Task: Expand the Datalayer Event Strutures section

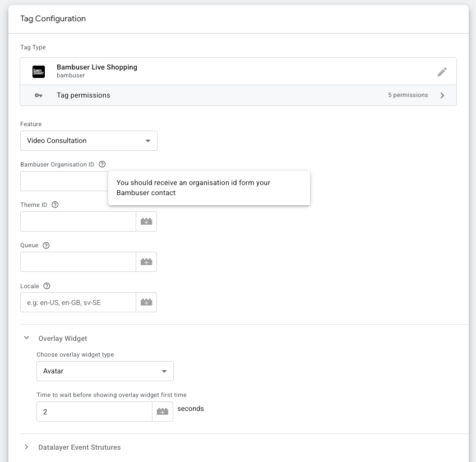Action: 26,447
